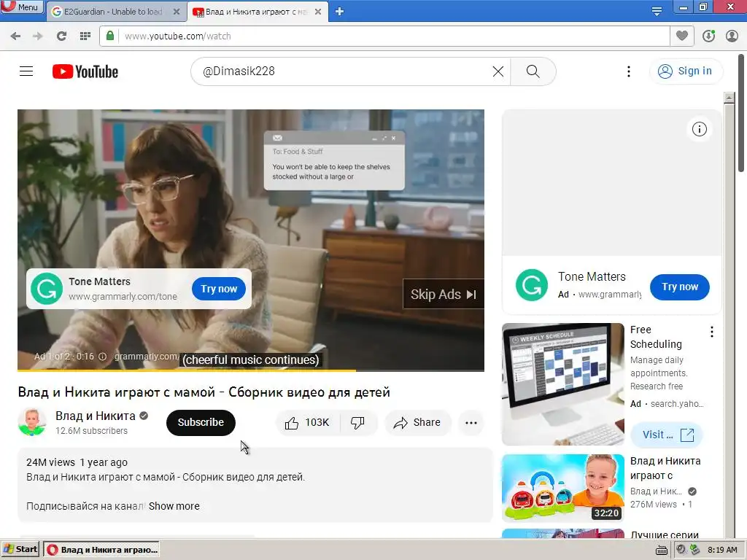Expand description with Show more
The image size is (747, 560).
point(174,506)
